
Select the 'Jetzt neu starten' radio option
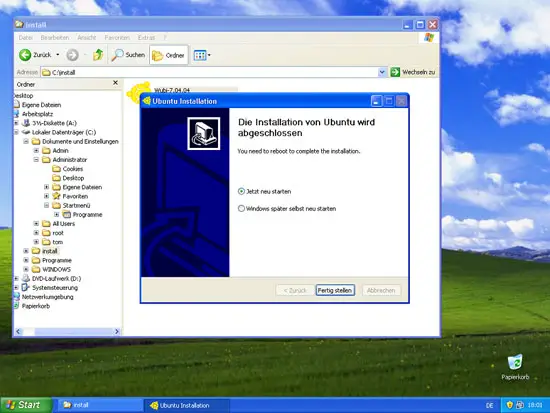point(241,191)
